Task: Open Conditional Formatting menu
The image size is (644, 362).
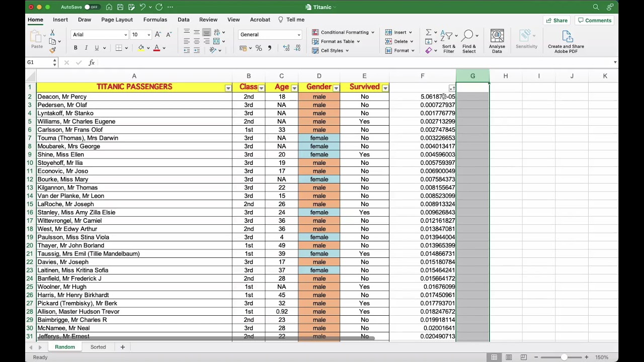Action: (x=343, y=32)
